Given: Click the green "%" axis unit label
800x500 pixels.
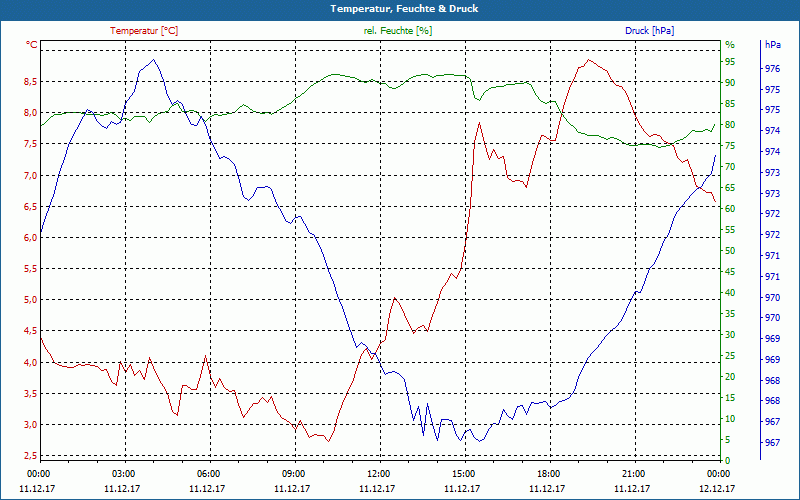Looking at the screenshot, I should coord(730,45).
